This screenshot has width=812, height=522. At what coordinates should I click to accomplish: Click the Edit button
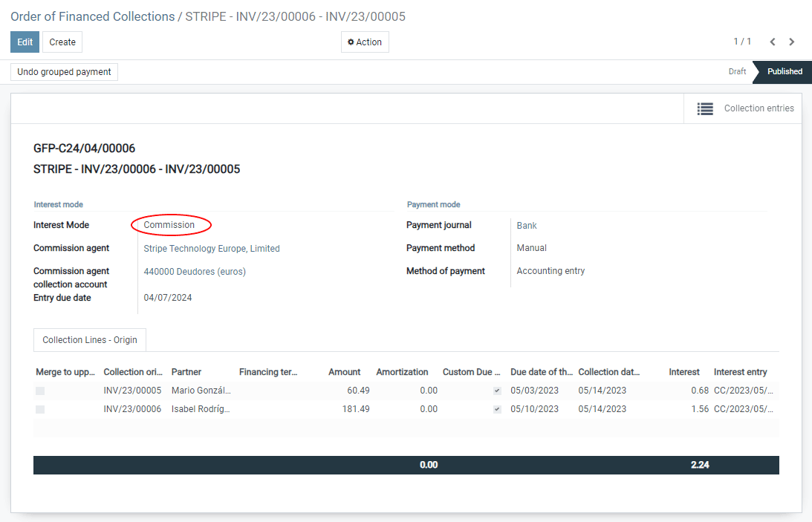(x=25, y=42)
